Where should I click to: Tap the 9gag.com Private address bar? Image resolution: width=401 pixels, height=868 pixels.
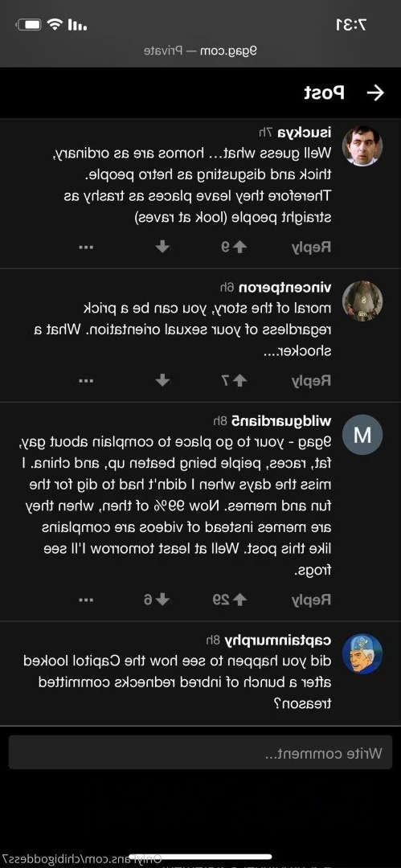pyautogui.click(x=201, y=51)
